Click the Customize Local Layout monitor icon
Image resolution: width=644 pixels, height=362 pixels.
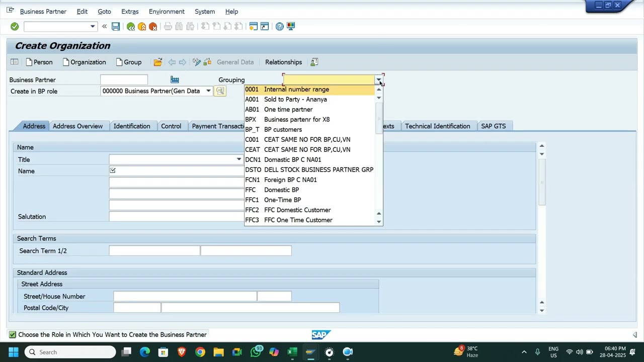click(291, 27)
